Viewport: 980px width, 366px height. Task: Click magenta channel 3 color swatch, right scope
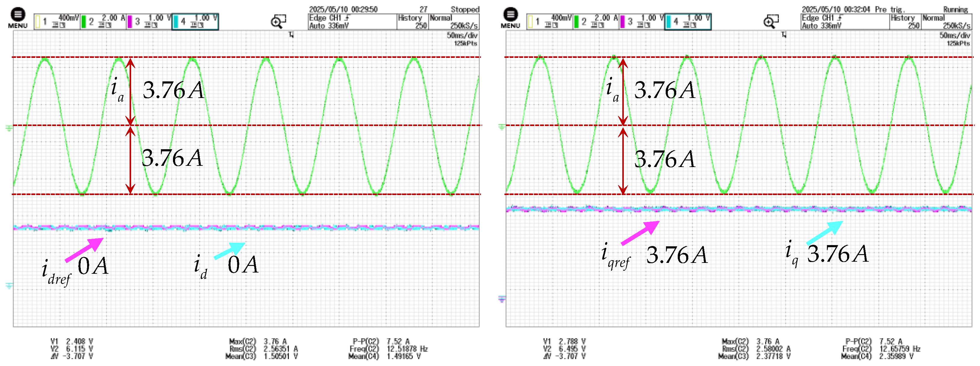click(x=623, y=22)
